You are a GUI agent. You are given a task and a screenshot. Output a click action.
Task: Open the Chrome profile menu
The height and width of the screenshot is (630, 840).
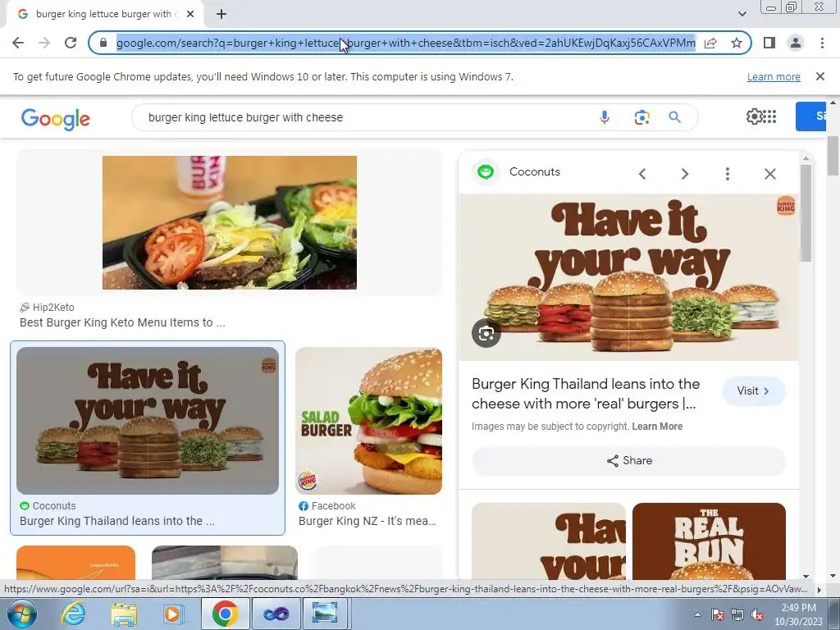point(796,43)
